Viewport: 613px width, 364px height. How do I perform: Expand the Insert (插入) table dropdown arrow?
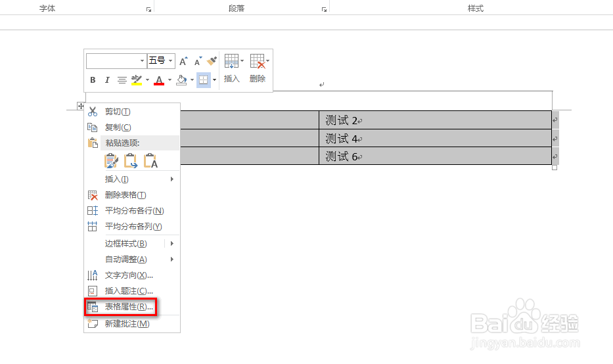point(242,61)
